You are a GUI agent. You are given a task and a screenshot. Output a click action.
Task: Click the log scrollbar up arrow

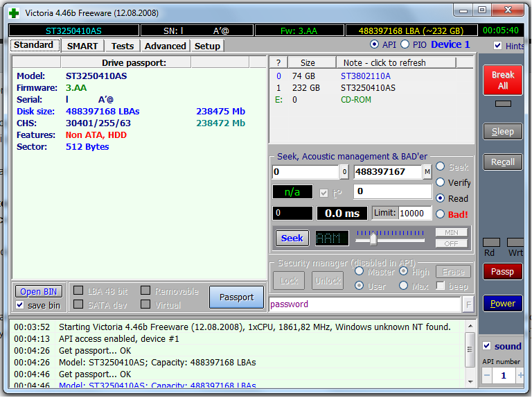click(x=470, y=326)
